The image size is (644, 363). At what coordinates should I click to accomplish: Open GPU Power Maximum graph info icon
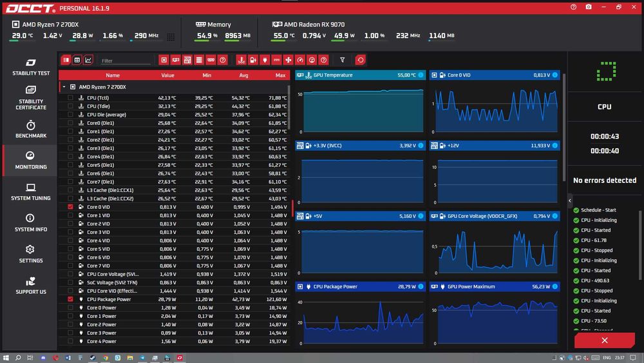pyautogui.click(x=555, y=286)
